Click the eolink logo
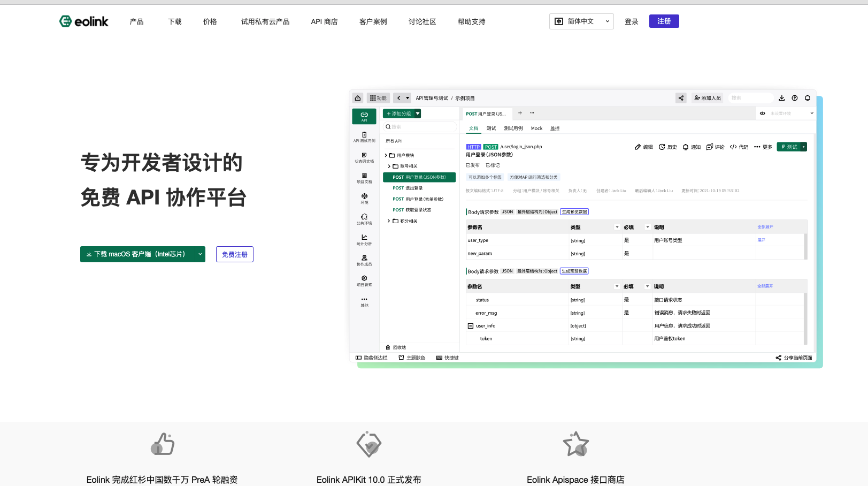 (x=84, y=21)
